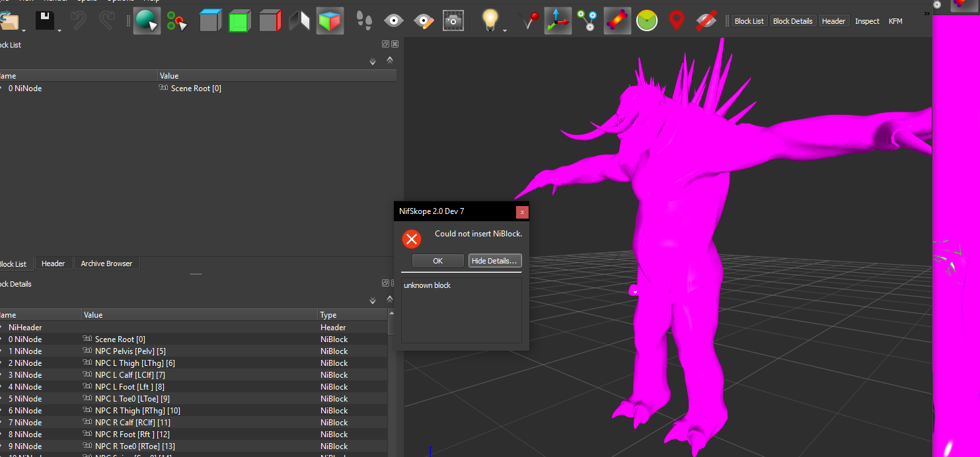Select the NPC R Thigh [RThg] [10] value
This screenshot has width=980, height=457.
click(137, 410)
